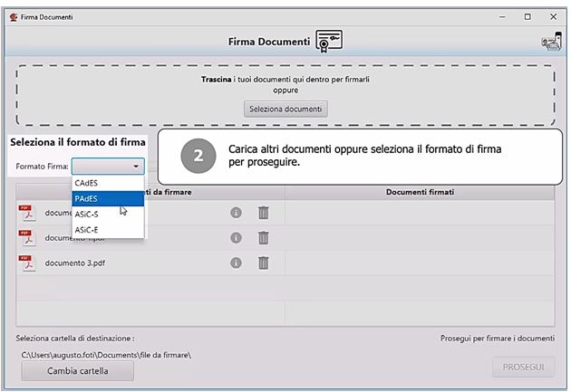Click the Cambia cartella button
Viewport: 571px width, 392px height.
(77, 370)
